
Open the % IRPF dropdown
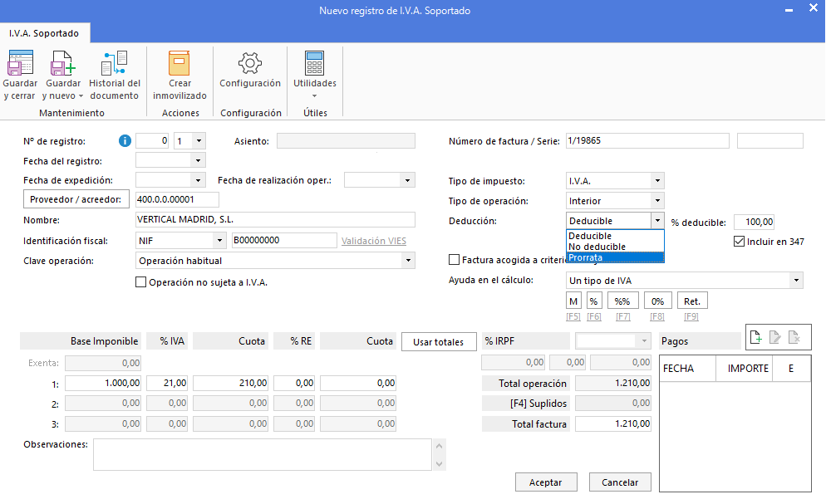click(x=644, y=341)
